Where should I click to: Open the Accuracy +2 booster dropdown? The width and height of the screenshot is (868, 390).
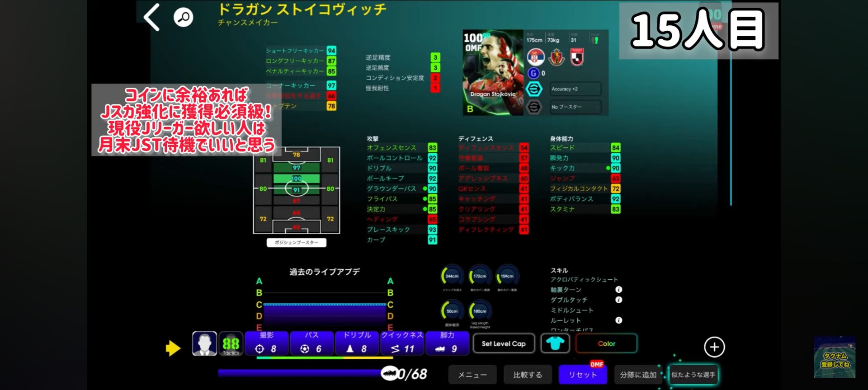click(576, 89)
